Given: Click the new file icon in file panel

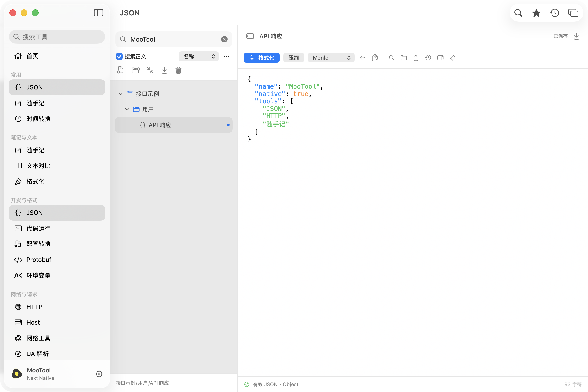Looking at the screenshot, I should (x=120, y=70).
